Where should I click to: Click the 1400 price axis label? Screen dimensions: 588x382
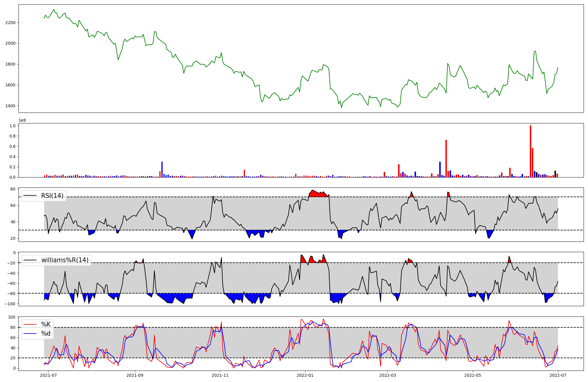(x=10, y=106)
